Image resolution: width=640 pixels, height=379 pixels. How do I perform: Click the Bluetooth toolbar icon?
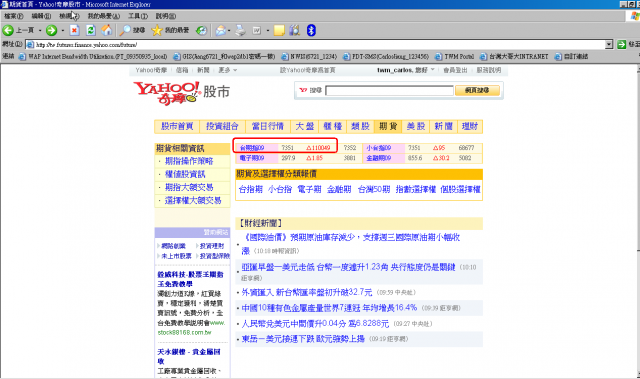(311, 30)
